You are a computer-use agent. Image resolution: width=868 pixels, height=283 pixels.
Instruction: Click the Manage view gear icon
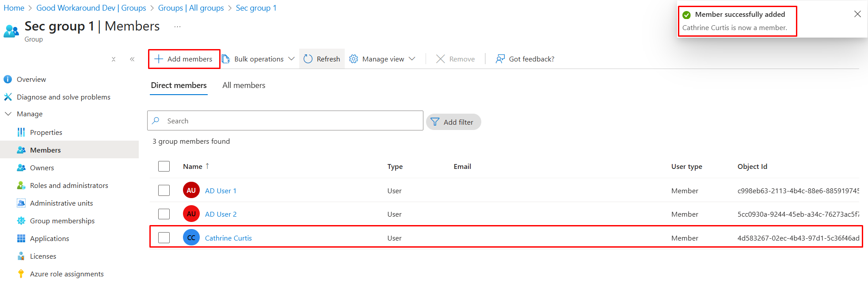tap(354, 59)
